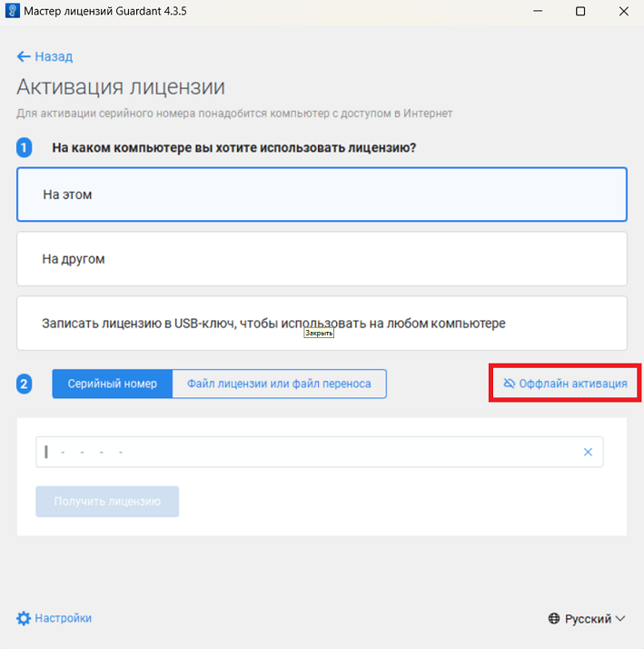Click the settings gear icon
The image size is (644, 649).
pos(24,618)
